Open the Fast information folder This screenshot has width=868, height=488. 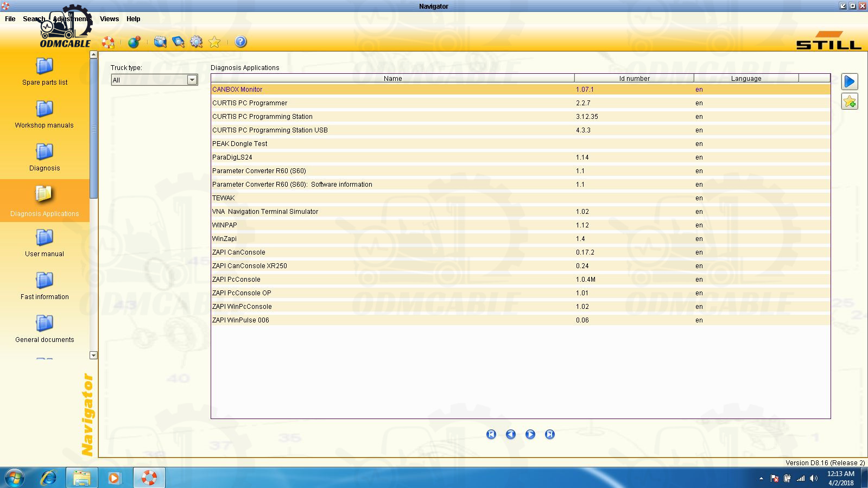[45, 286]
